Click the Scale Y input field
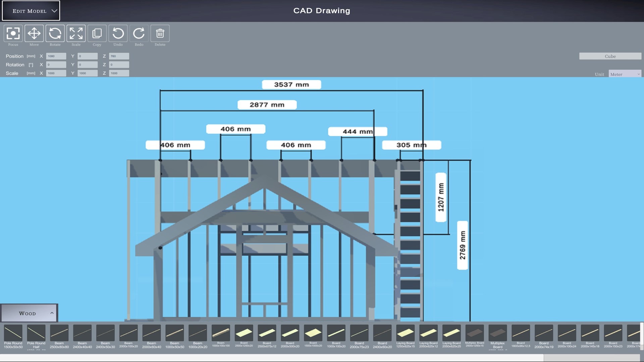The image size is (644, 362). tap(87, 73)
